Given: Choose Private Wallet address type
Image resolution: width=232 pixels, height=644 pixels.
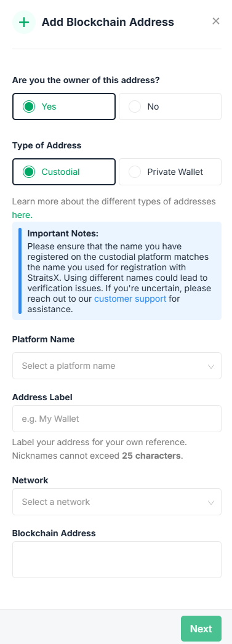Looking at the screenshot, I should pos(170,172).
